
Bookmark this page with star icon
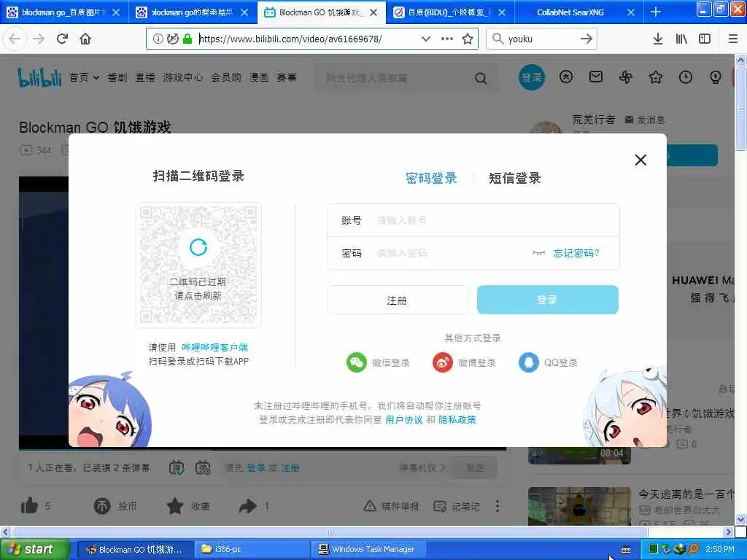(468, 39)
